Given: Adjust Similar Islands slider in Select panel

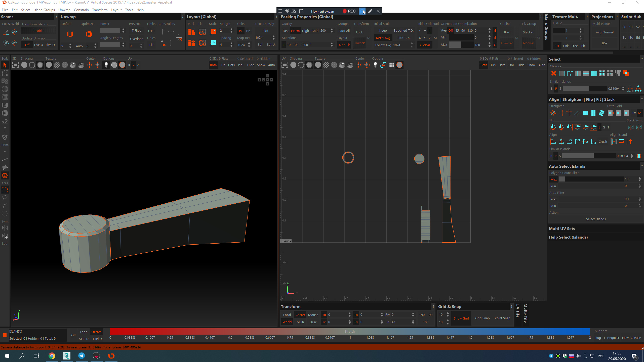Looking at the screenshot, I should 585,89.
